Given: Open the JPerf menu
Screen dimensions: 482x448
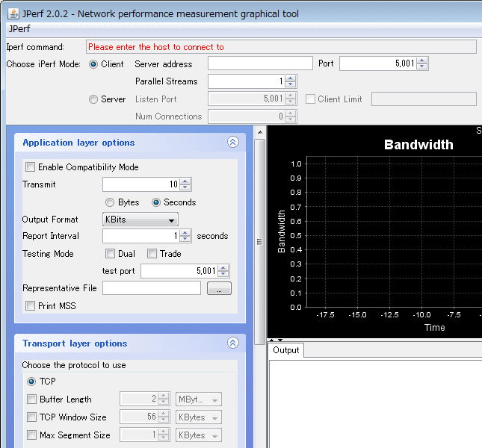Looking at the screenshot, I should 19,28.
